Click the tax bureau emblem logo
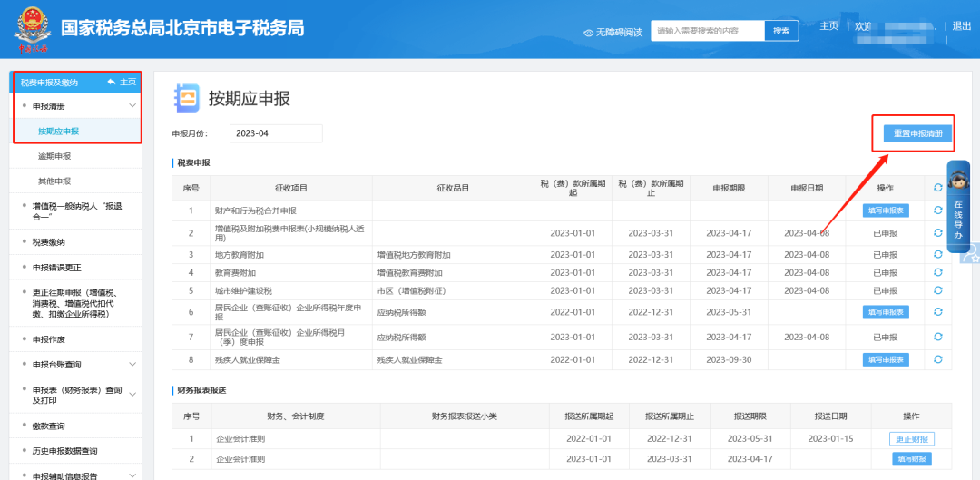 tap(32, 29)
